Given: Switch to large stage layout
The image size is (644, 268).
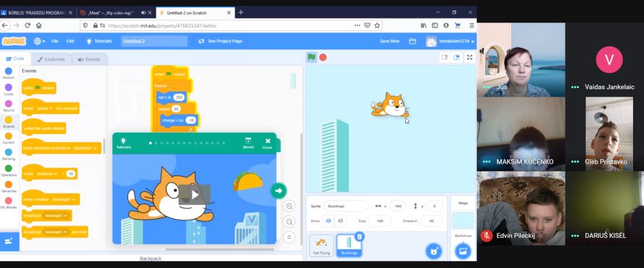Looking at the screenshot, I should (457, 57).
